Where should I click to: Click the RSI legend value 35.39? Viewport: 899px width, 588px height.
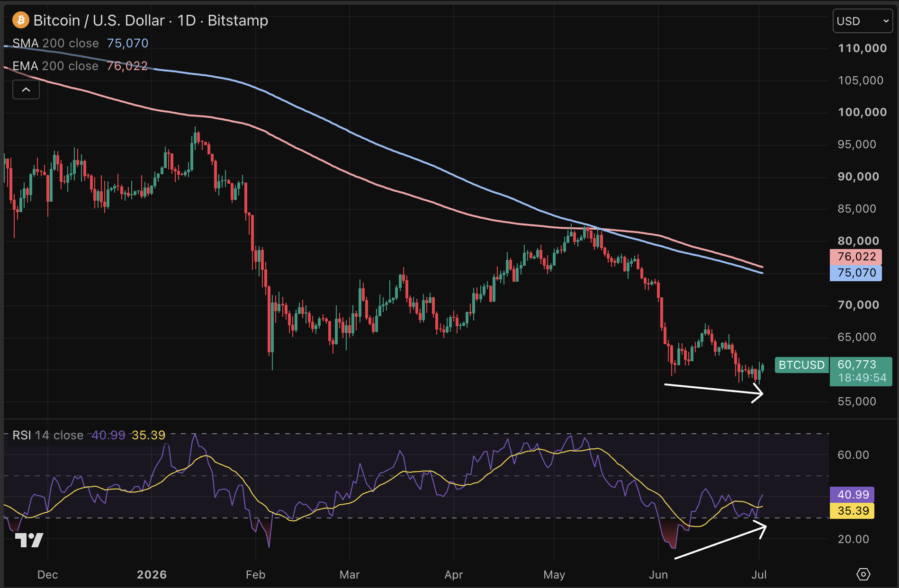(x=149, y=435)
